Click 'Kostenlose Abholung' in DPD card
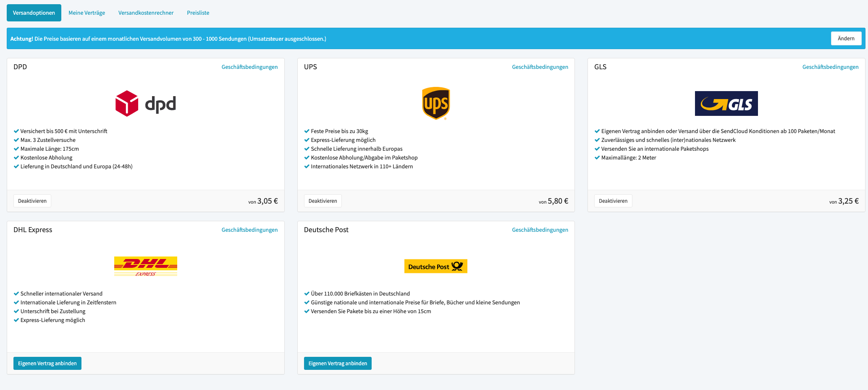This screenshot has width=868, height=390. [46, 158]
